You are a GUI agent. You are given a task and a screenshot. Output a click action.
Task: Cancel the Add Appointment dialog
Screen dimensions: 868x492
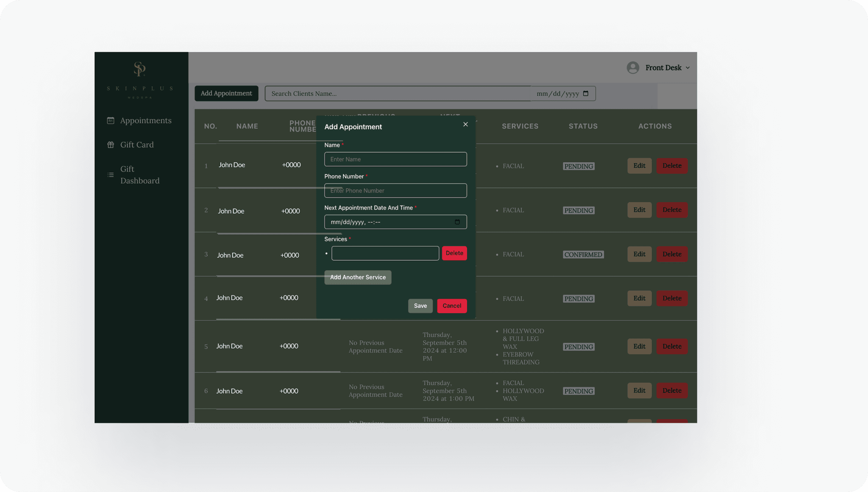(x=452, y=306)
